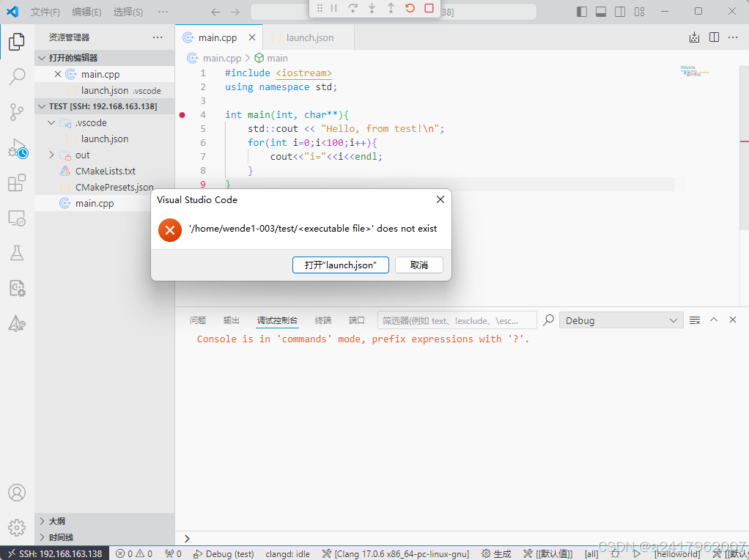The height and width of the screenshot is (560, 749).
Task: Open Explorer views and more actions
Action: click(158, 37)
